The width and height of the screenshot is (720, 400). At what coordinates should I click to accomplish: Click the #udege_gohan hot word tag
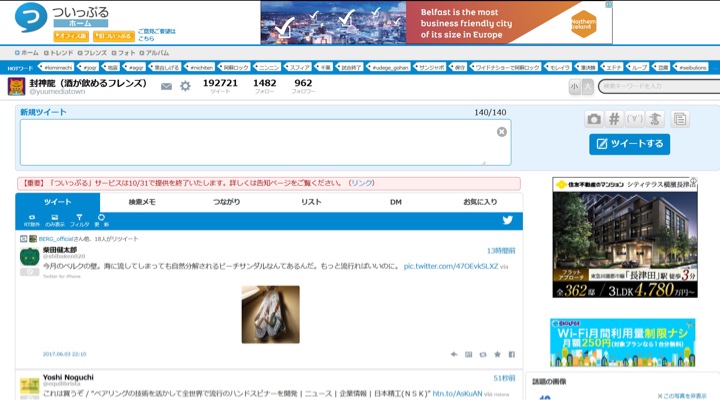[x=388, y=68]
